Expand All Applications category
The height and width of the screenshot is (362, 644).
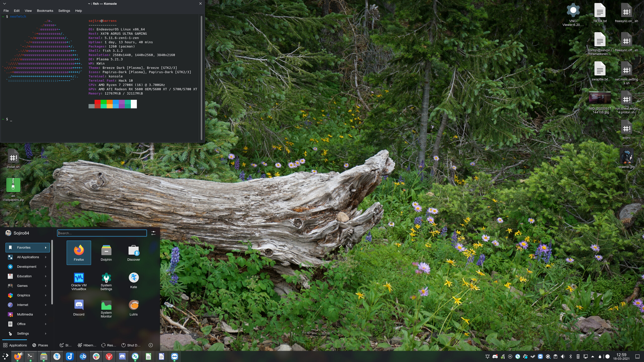[28, 257]
